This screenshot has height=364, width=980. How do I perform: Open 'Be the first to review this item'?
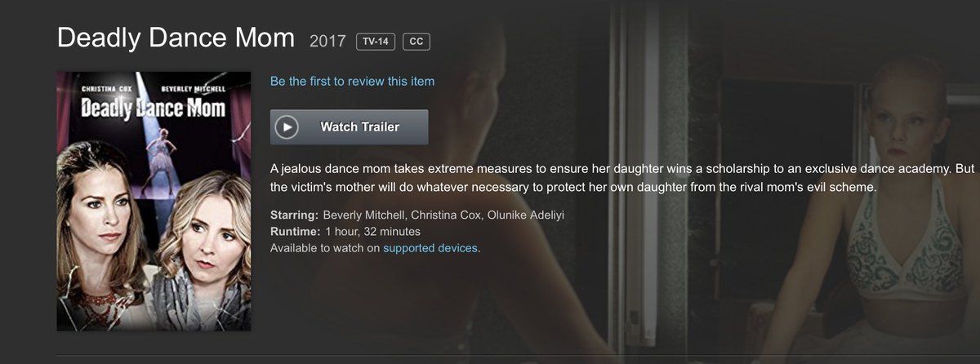[x=352, y=81]
